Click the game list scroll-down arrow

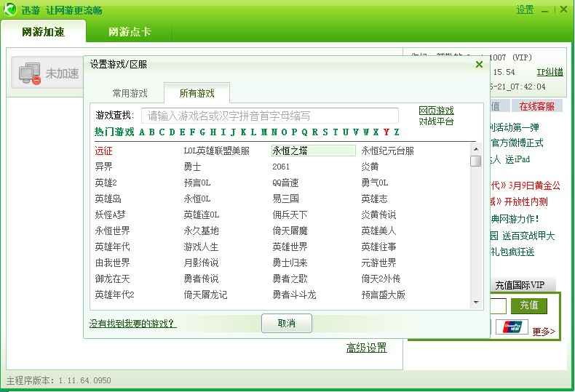click(476, 303)
